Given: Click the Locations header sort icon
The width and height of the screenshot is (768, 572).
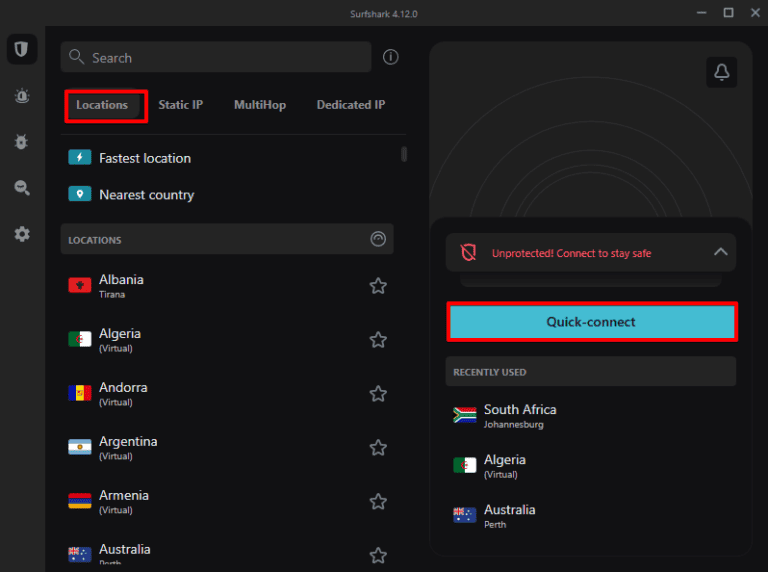Looking at the screenshot, I should tap(377, 239).
